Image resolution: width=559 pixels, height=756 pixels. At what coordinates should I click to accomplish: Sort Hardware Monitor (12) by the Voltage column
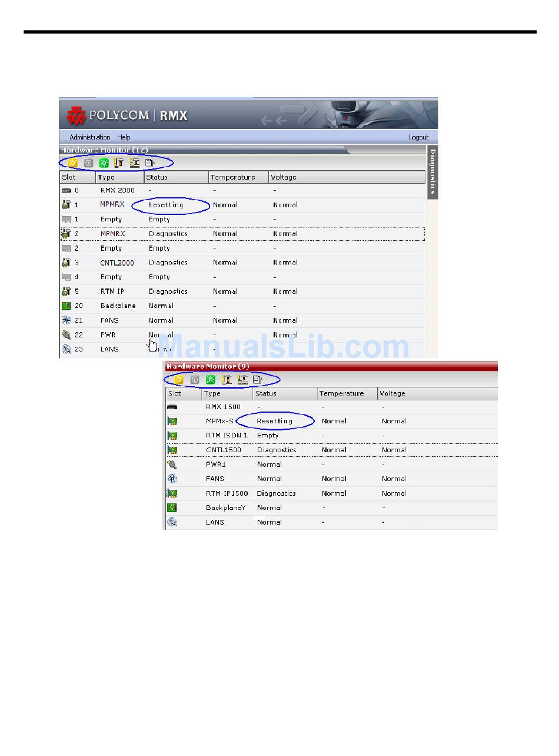point(347,177)
